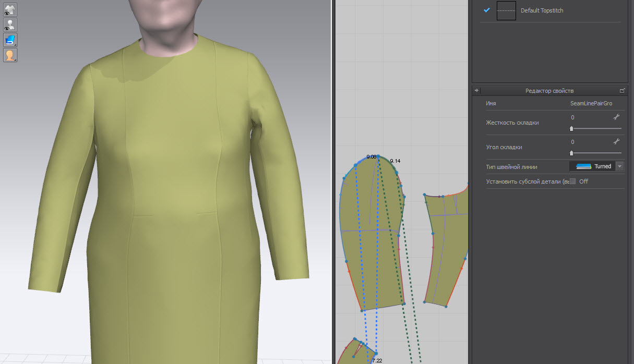Screen dimensions: 634x364
Task: Select the Default Topstitch preview thumbnail
Action: point(506,10)
